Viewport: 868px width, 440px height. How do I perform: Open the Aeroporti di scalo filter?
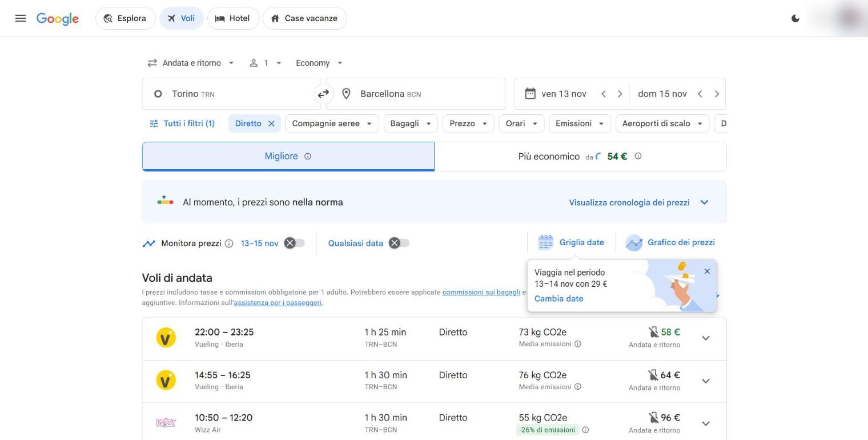pos(662,123)
